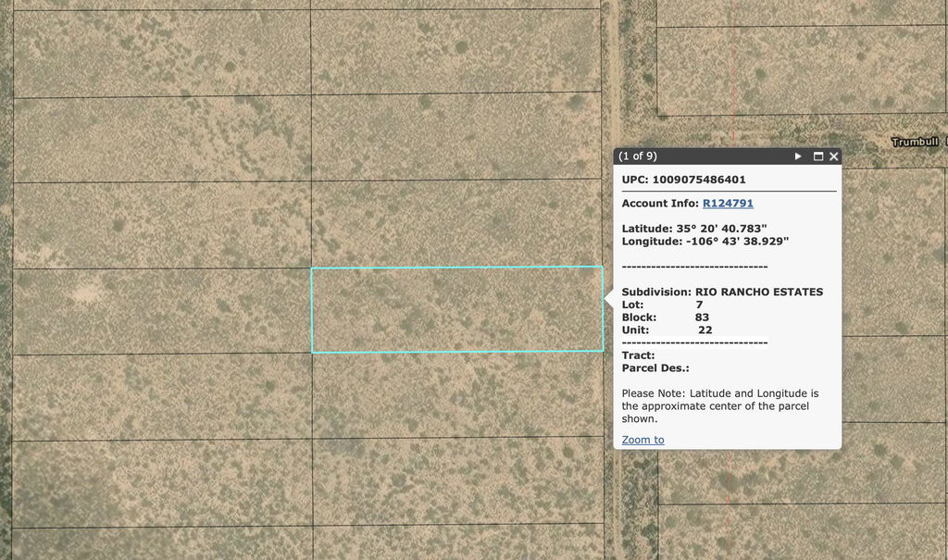The image size is (948, 560).
Task: Click the UPC number 1009075486401
Action: coord(699,180)
